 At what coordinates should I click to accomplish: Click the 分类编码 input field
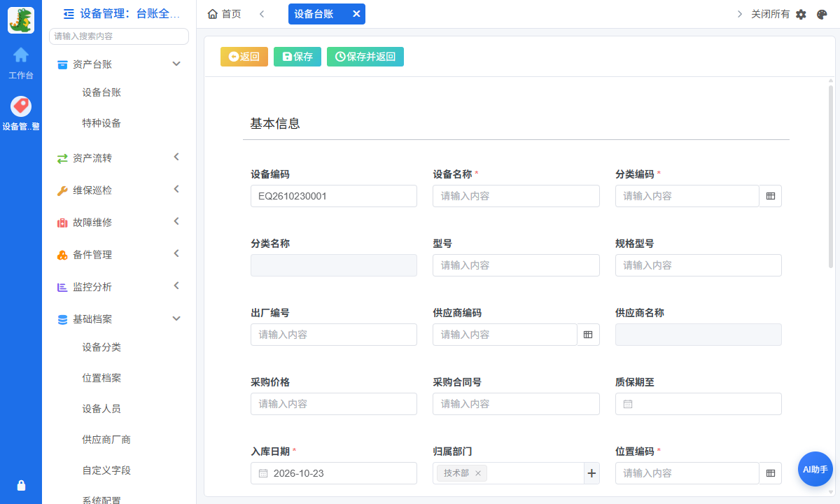coord(687,196)
